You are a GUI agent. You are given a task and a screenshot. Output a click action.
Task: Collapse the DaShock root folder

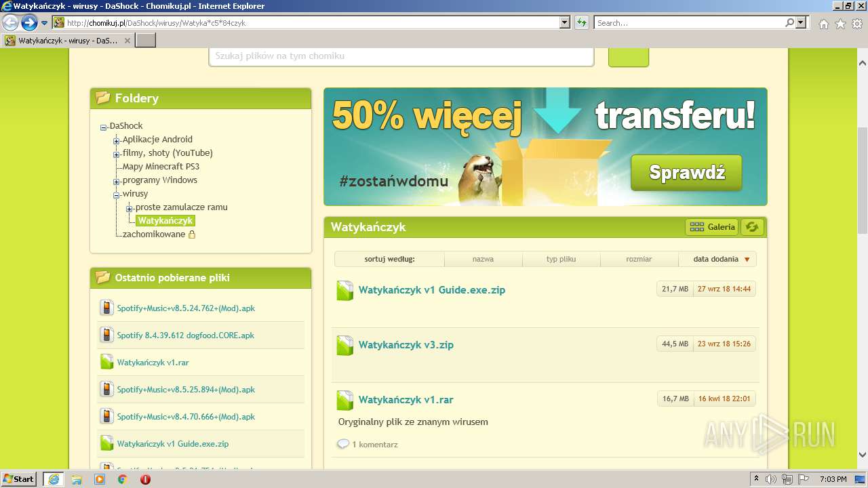(104, 127)
